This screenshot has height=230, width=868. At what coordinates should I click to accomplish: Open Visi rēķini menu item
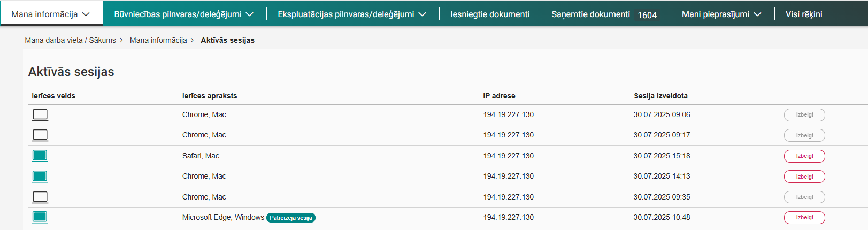pyautogui.click(x=803, y=14)
